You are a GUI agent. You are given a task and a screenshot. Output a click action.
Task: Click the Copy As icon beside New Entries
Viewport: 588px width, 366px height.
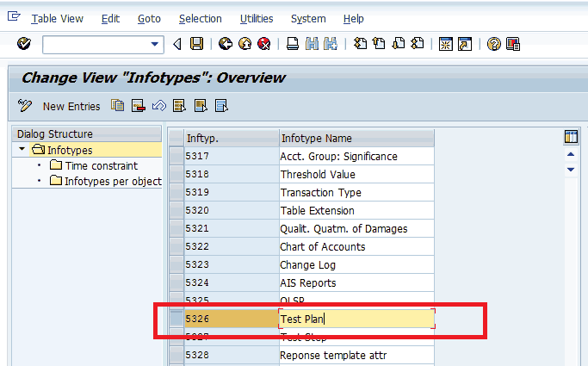(x=117, y=106)
